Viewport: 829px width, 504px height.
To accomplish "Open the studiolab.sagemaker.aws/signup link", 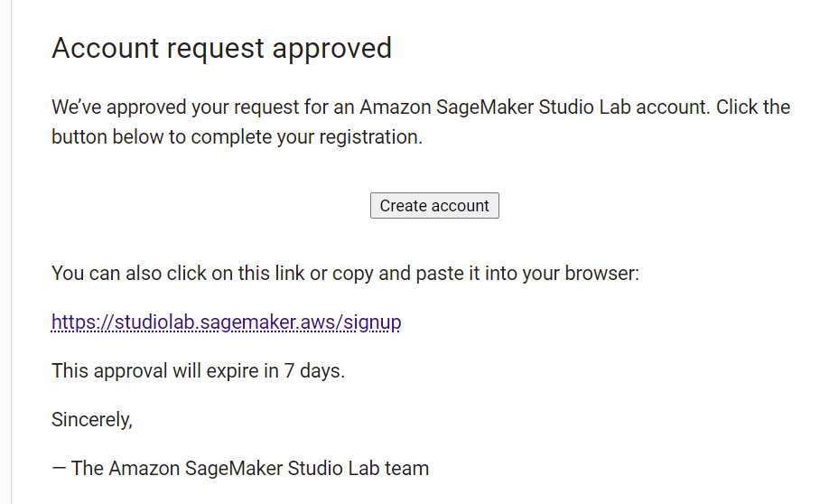I will [x=227, y=322].
